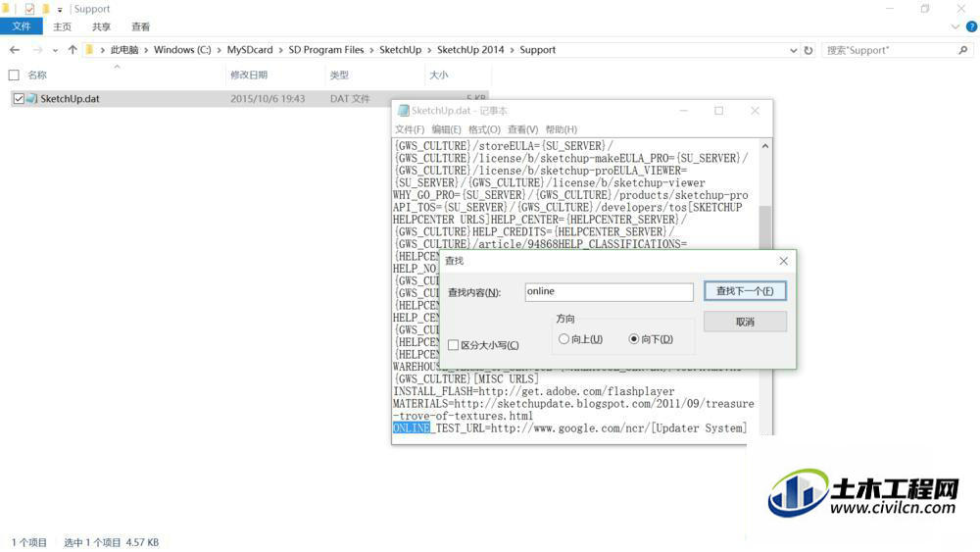Click the INSTALL_FLASH line in Notepad
Screen dimensions: 980x552
(x=534, y=391)
